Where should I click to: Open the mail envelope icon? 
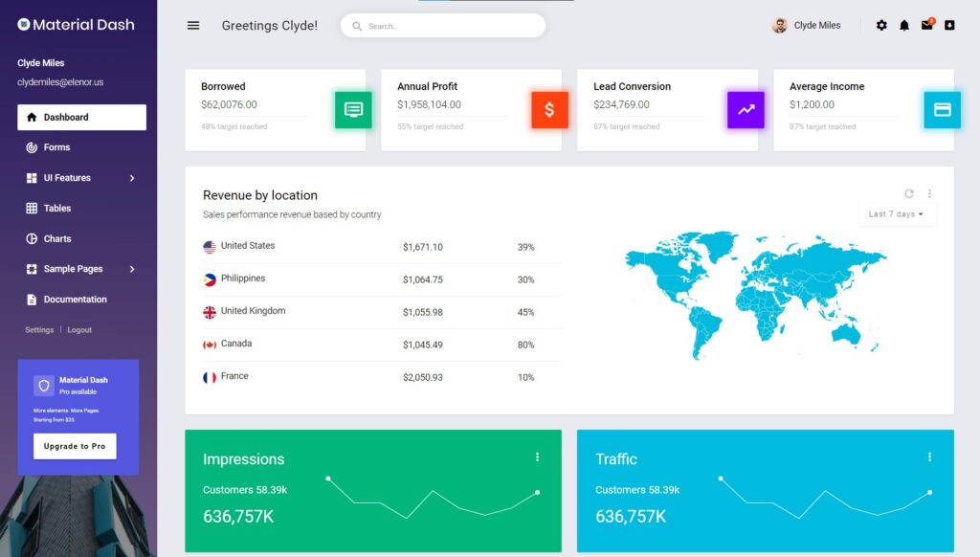(926, 24)
